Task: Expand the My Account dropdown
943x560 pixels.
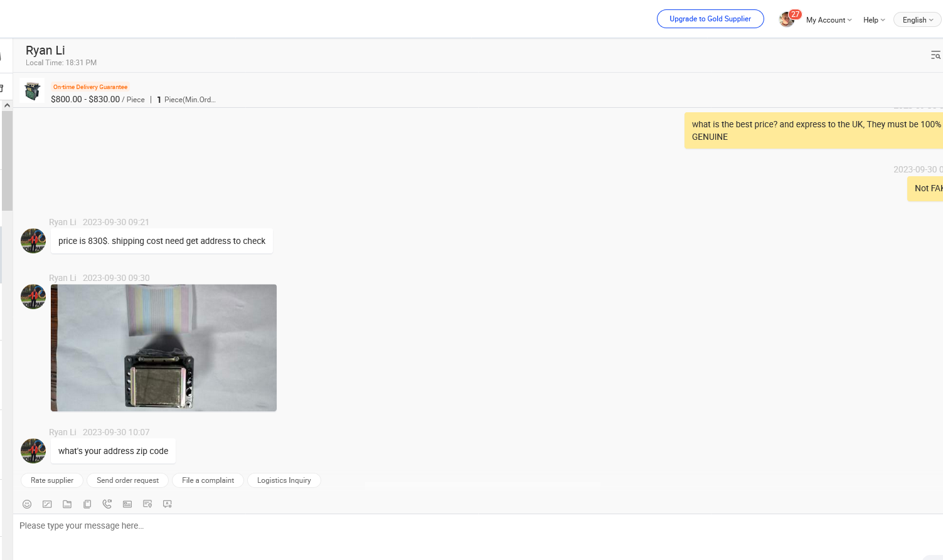Action: (829, 20)
